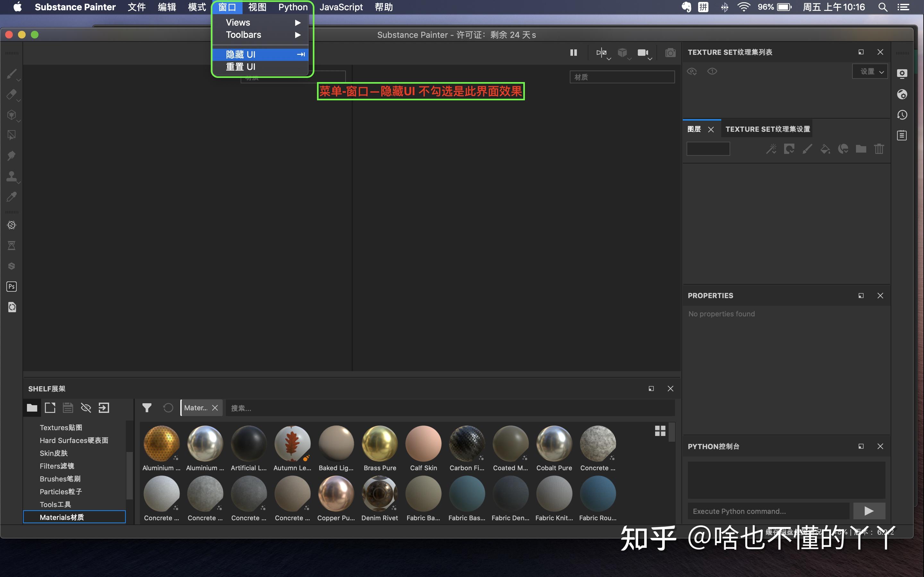Run the Python command with the play button
The width and height of the screenshot is (924, 577).
point(869,511)
